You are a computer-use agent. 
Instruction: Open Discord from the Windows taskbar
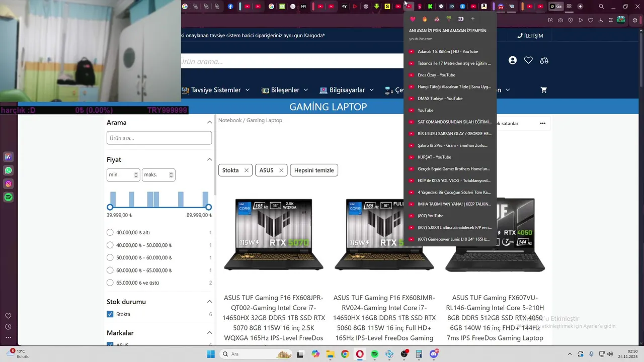(x=434, y=354)
